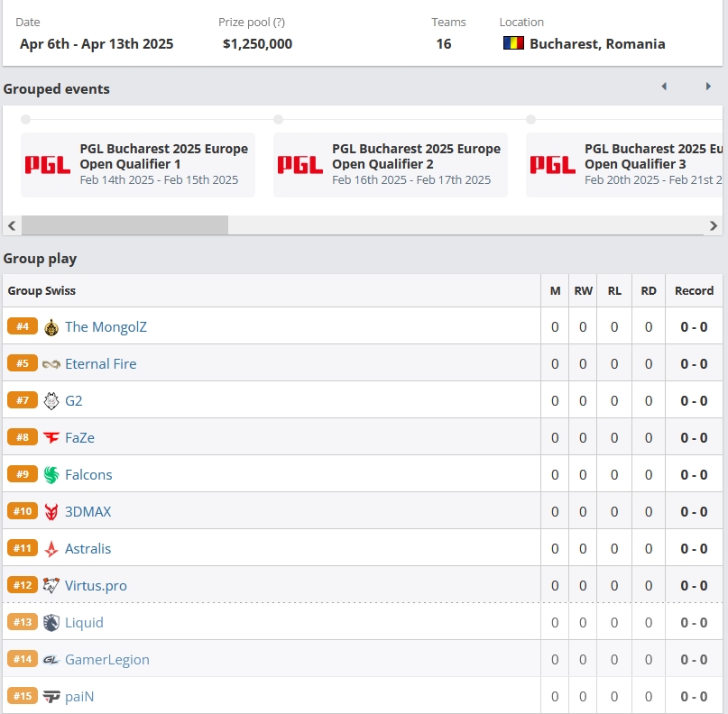728x714 pixels.
Task: Open the 3DMAX team link
Action: 88,511
